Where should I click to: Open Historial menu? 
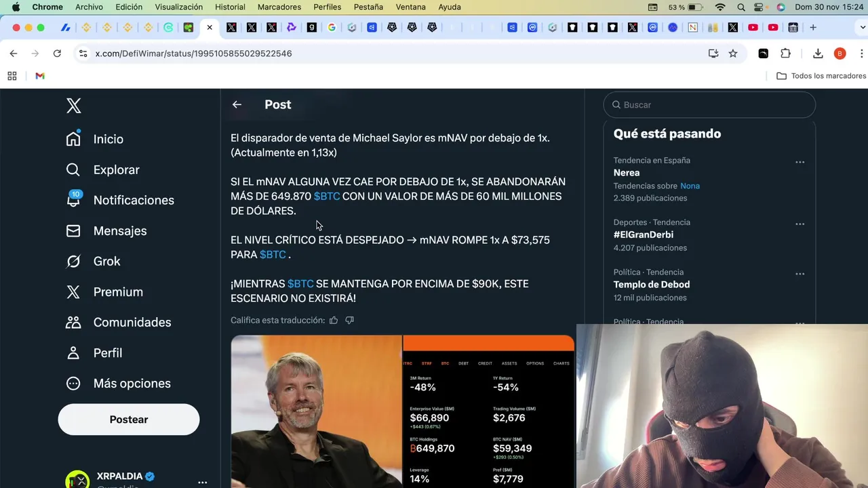230,7
